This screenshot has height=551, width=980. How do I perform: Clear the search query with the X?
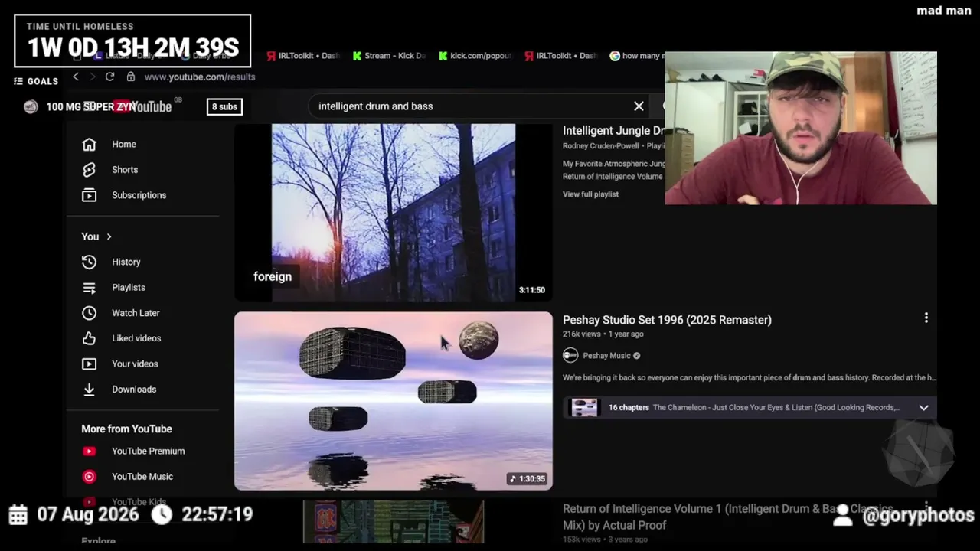pos(639,106)
